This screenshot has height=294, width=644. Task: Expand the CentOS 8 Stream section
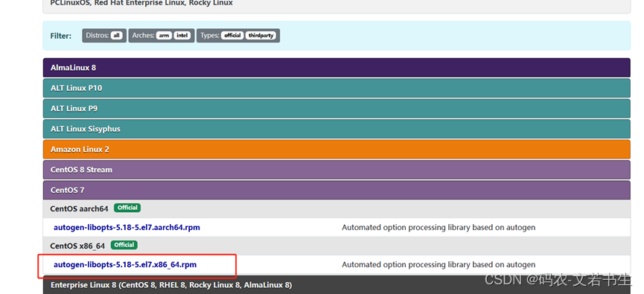[337, 170]
